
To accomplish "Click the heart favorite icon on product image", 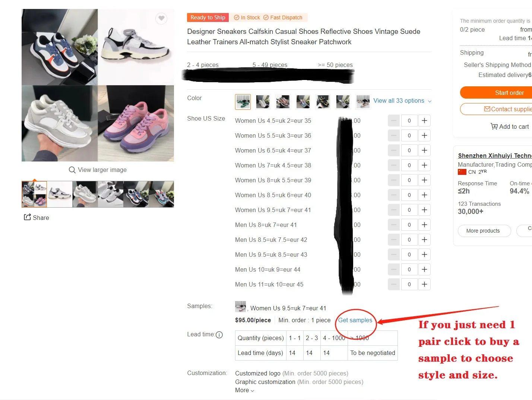I will tap(161, 18).
